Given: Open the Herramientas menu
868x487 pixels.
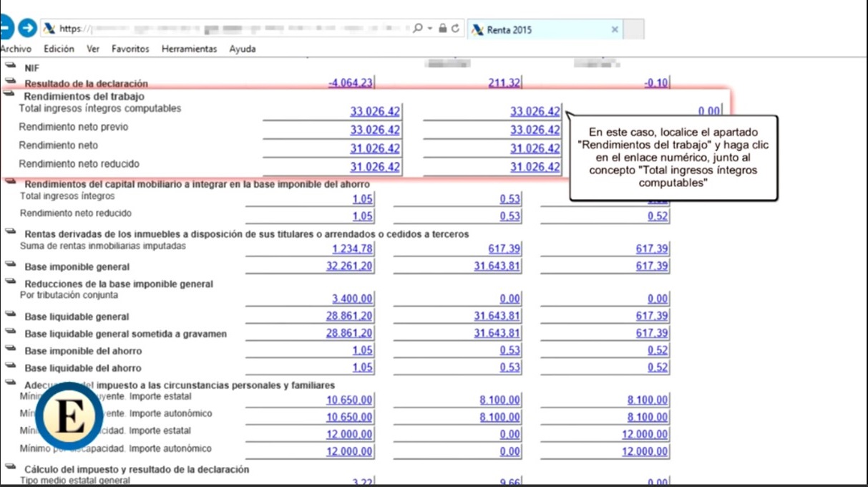Looking at the screenshot, I should (x=189, y=49).
